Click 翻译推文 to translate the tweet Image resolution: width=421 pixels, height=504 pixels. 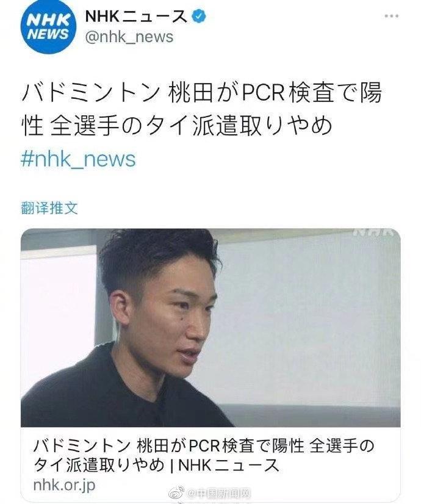coord(49,208)
